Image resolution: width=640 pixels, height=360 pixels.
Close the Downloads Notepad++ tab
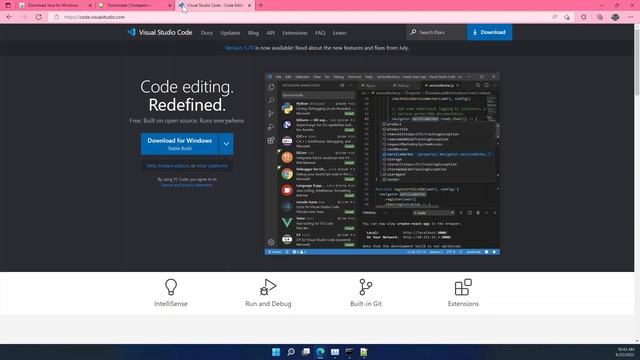170,5
